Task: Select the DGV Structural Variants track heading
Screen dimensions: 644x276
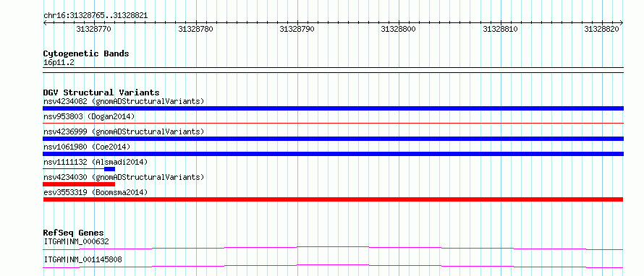Action: tap(101, 92)
